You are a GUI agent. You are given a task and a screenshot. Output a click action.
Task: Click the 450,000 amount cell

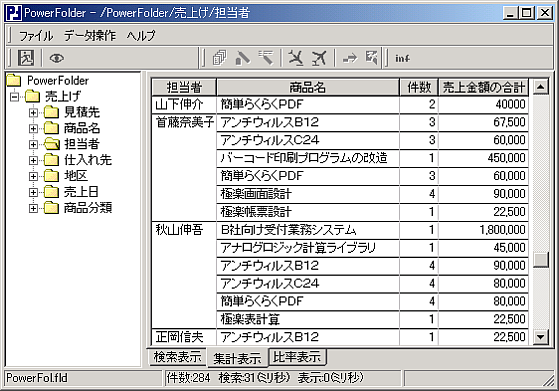tap(483, 158)
